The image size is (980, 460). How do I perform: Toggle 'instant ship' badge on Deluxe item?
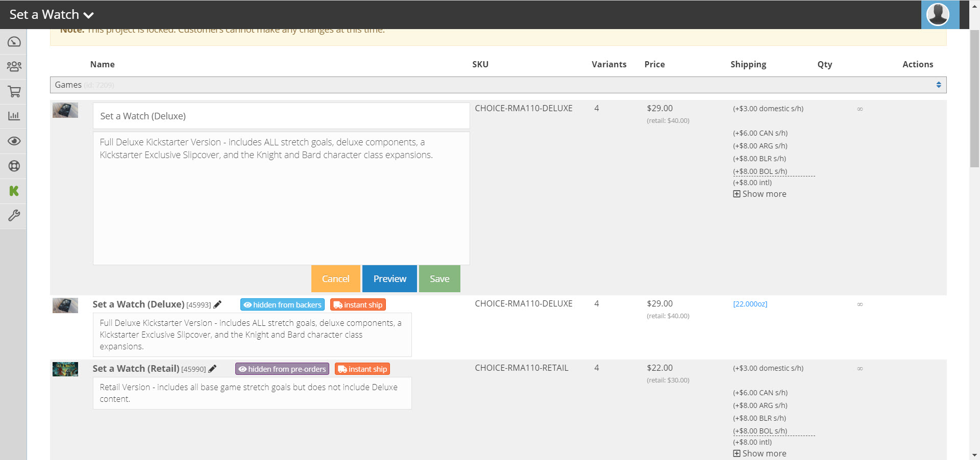coord(358,305)
